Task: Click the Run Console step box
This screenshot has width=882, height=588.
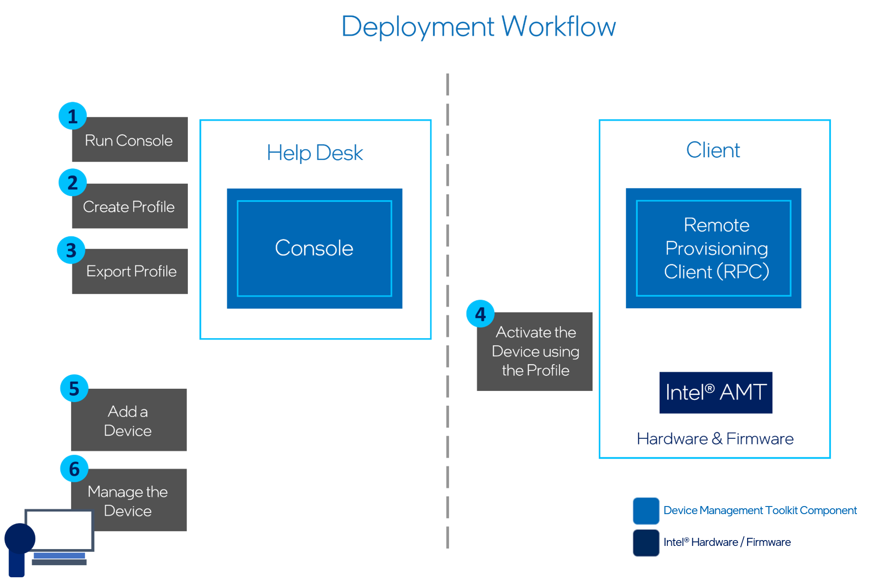Action: point(129,140)
